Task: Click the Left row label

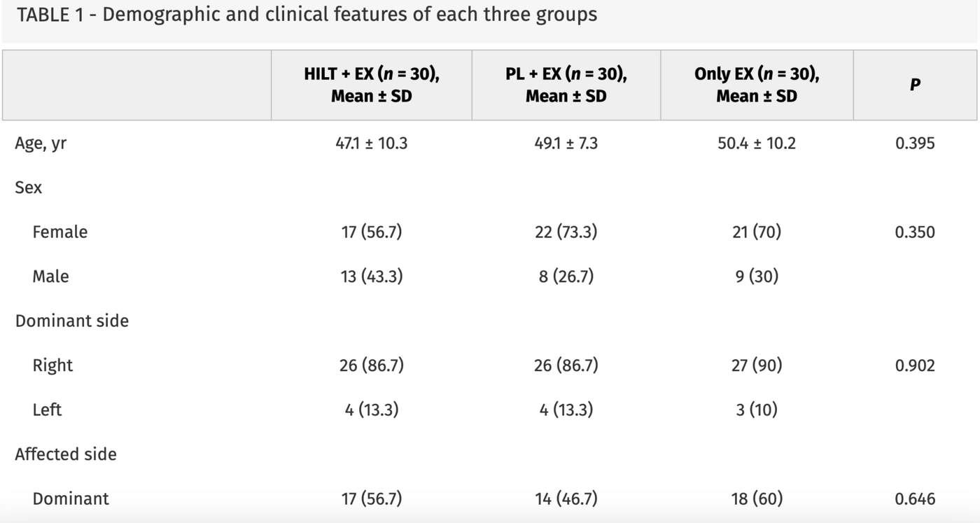Action: 47,410
